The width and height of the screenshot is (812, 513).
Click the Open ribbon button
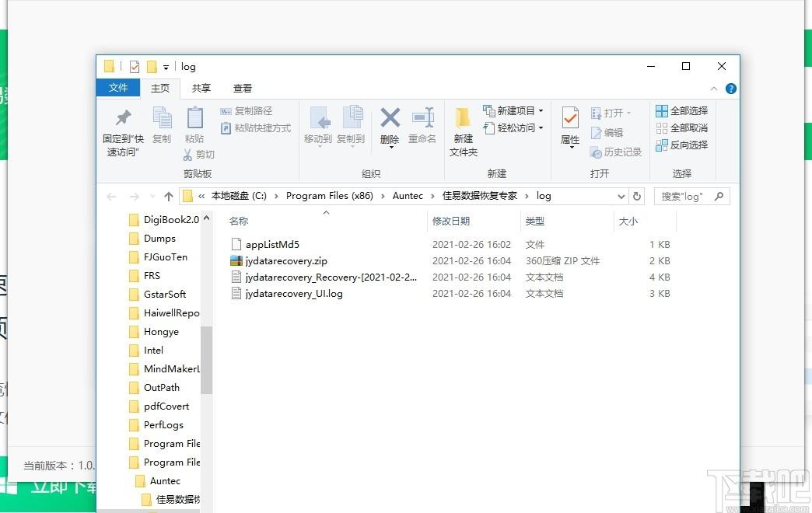click(611, 113)
